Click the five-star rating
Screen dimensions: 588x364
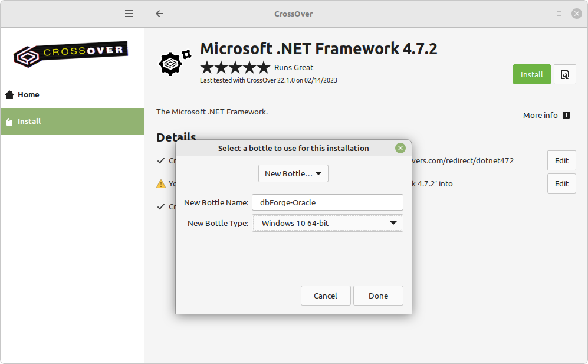point(235,67)
